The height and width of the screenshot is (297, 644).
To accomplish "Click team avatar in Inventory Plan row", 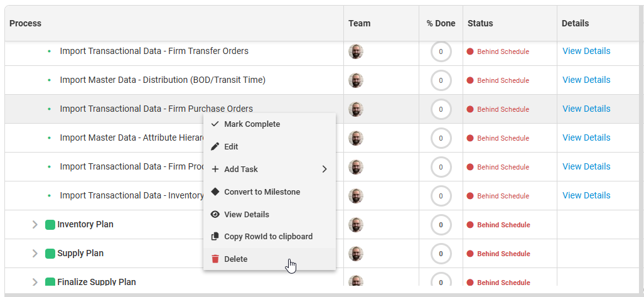I will click(x=356, y=225).
